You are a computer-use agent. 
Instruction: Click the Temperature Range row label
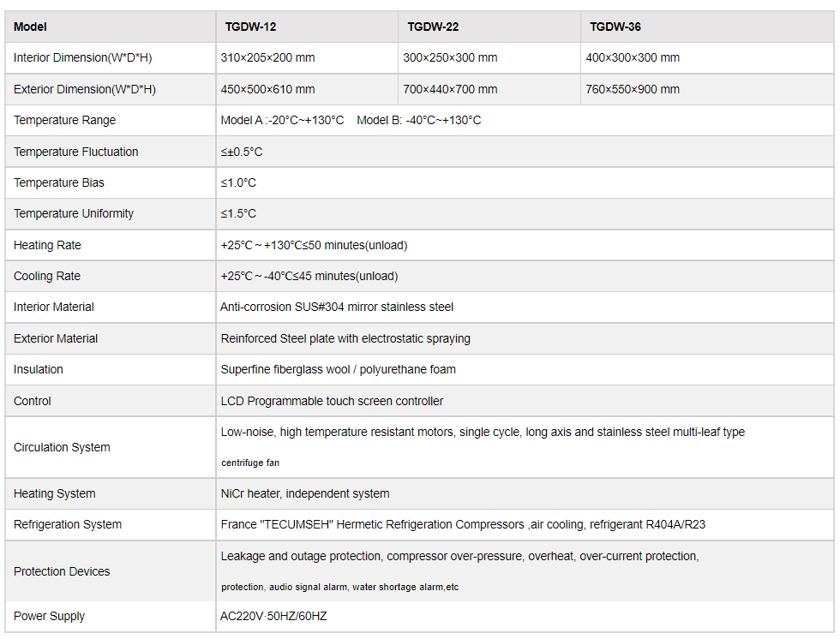point(64,120)
